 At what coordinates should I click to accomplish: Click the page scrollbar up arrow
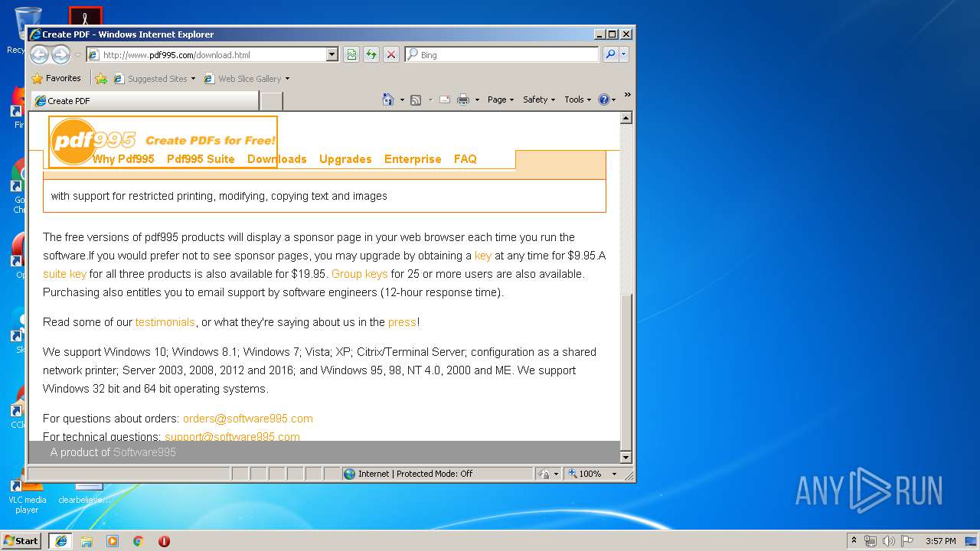(626, 118)
